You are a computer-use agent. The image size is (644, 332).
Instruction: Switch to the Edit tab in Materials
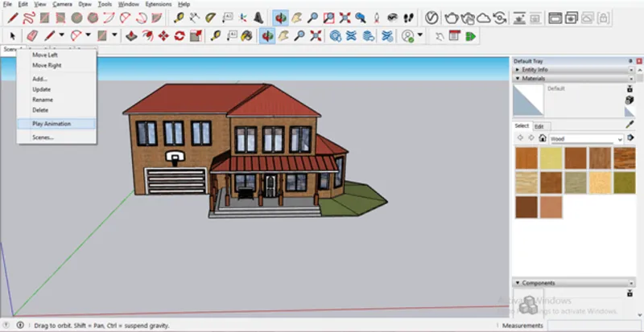(539, 126)
